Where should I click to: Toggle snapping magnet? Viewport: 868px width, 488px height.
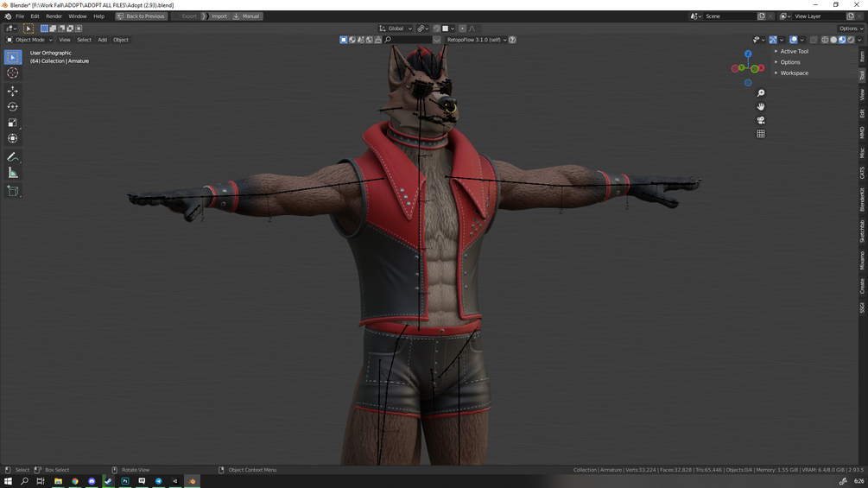coord(436,29)
